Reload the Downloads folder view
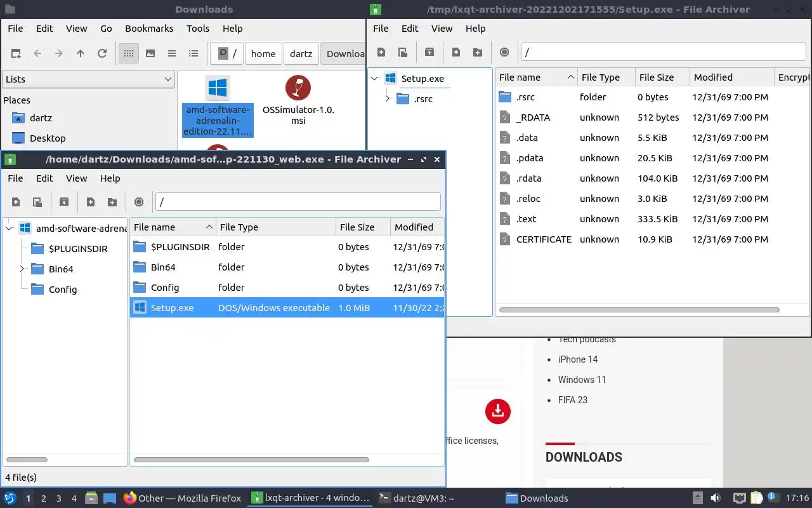 (102, 53)
